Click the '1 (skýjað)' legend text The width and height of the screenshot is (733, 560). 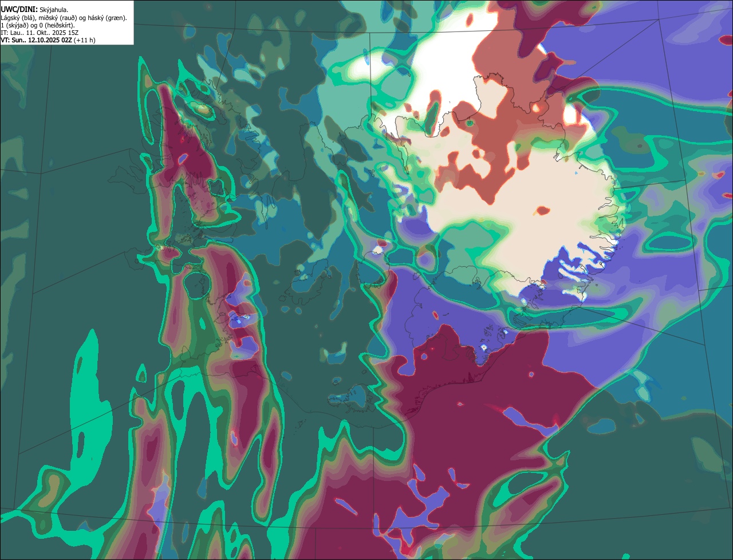point(14,26)
